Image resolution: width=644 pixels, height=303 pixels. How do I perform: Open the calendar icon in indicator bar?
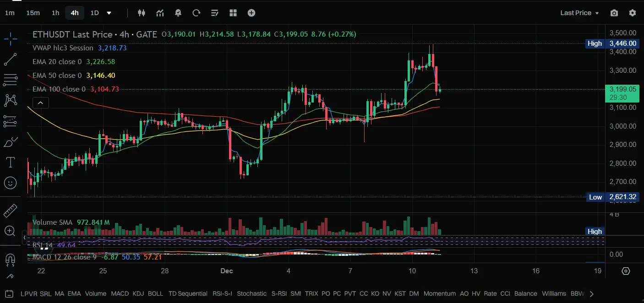(9, 293)
